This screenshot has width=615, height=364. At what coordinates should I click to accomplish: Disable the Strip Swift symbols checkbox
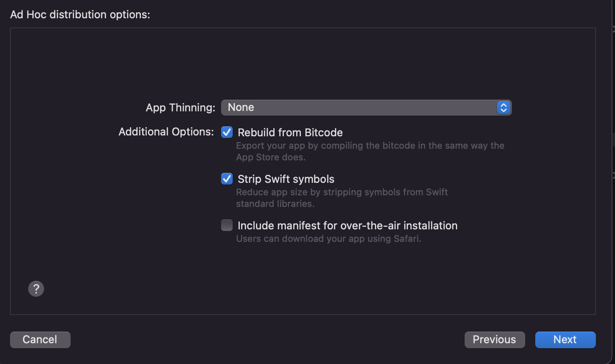(227, 179)
